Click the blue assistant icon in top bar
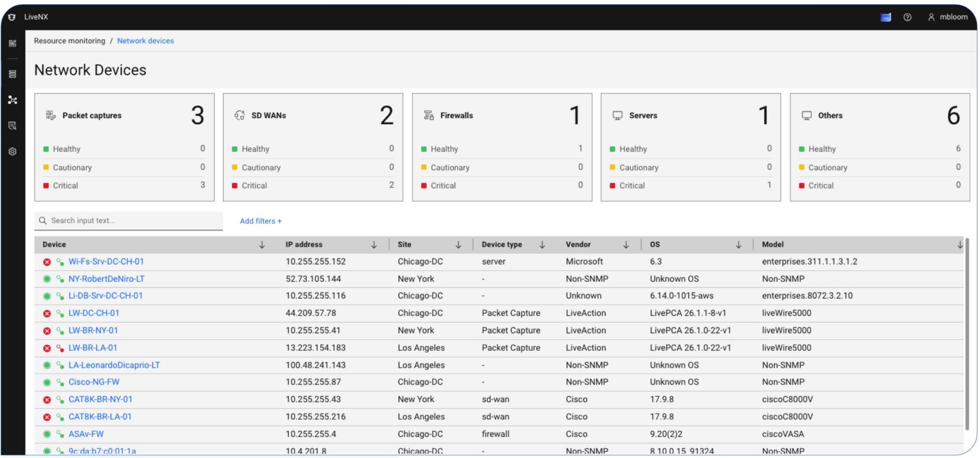The image size is (980, 458). (x=886, y=17)
